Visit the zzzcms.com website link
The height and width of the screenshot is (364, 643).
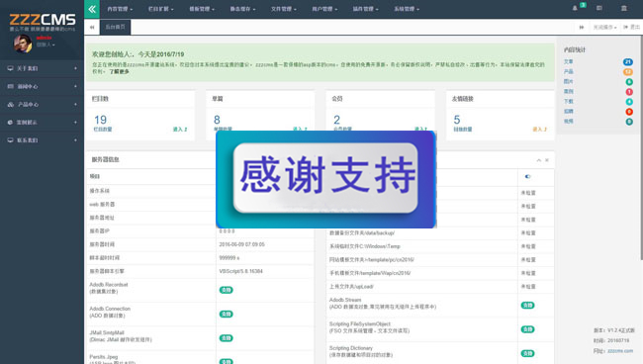click(620, 351)
